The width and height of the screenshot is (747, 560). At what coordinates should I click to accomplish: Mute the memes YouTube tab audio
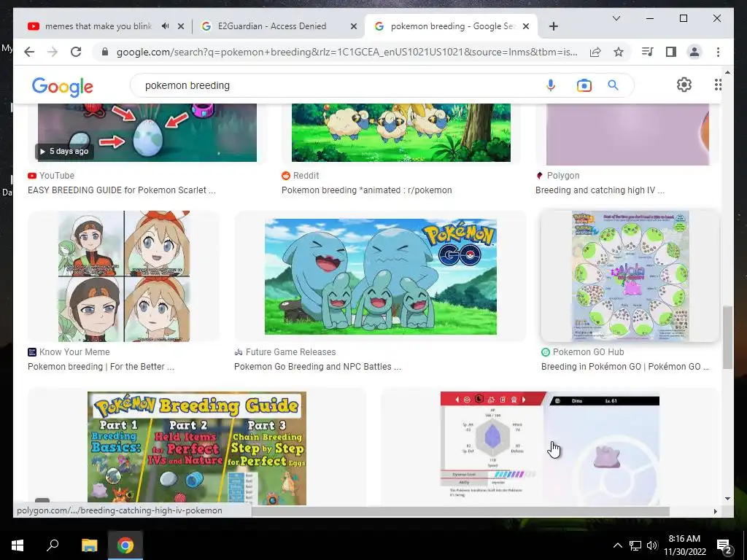[x=166, y=26]
